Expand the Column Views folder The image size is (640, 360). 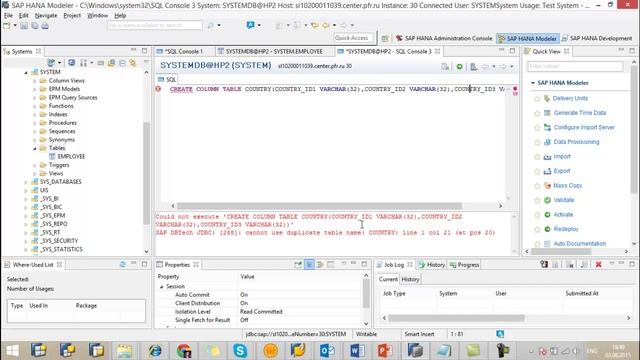[x=35, y=81]
